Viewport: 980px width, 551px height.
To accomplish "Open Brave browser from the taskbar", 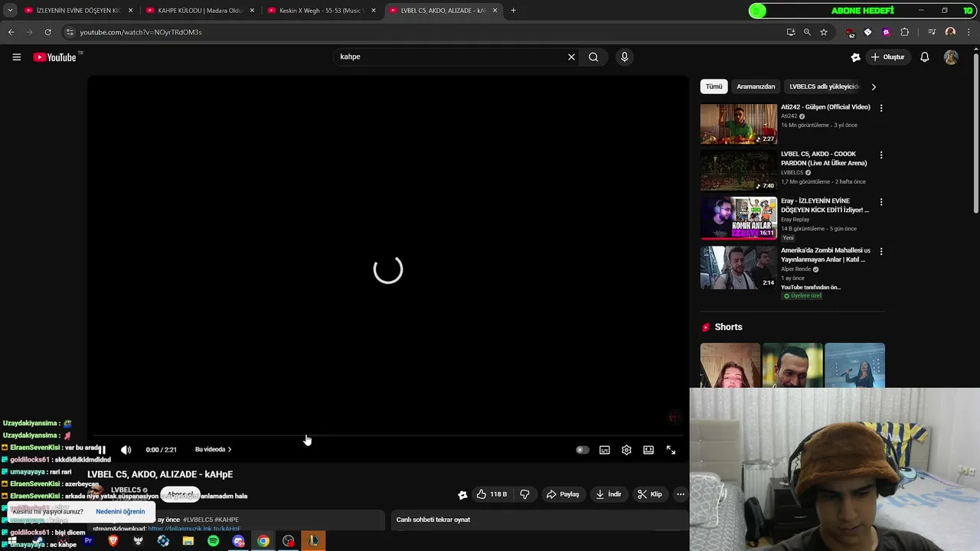I will [113, 541].
